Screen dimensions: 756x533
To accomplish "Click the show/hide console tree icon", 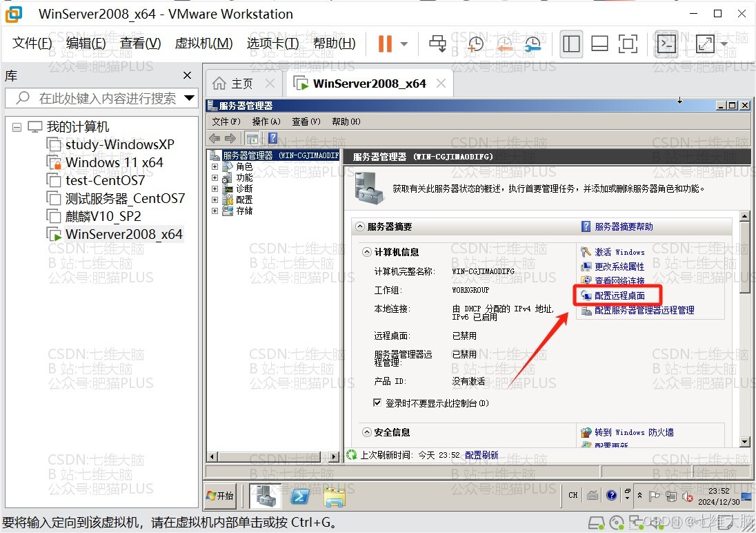I will (252, 139).
